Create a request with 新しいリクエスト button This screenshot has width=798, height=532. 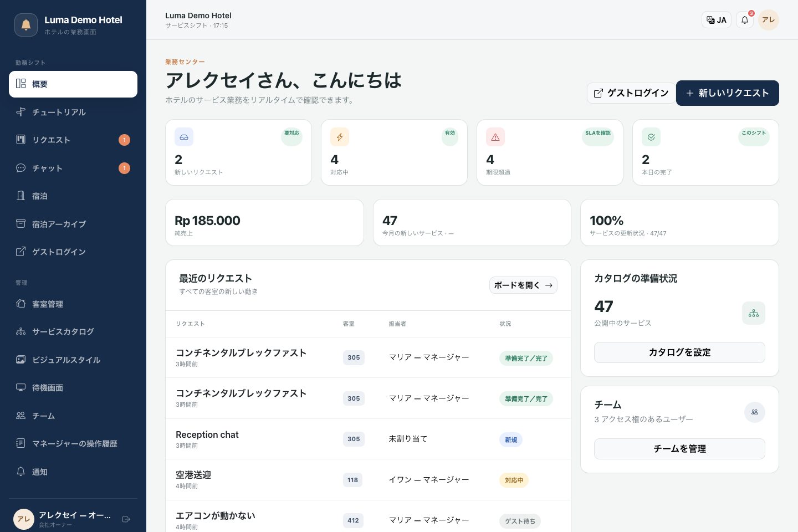point(728,93)
